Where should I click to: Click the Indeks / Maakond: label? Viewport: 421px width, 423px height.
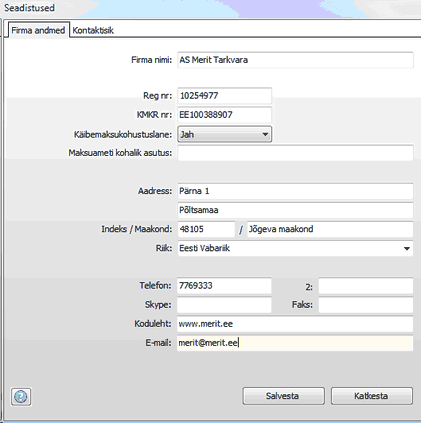click(137, 229)
